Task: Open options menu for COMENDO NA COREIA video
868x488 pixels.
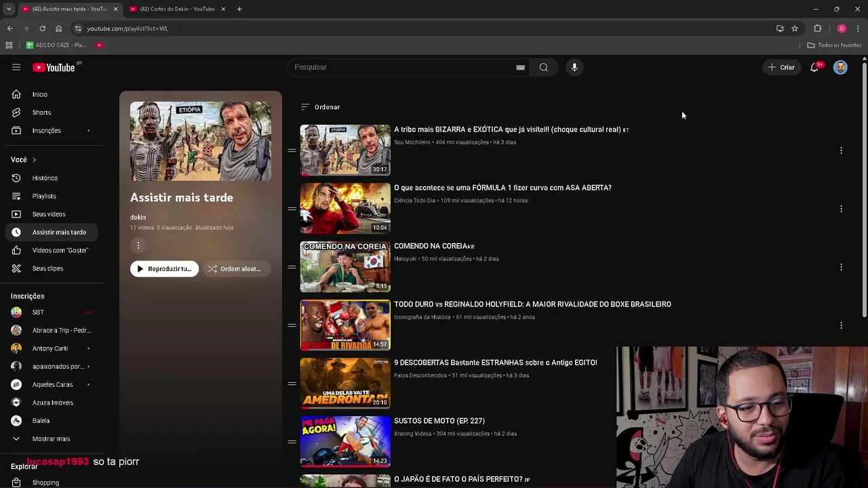Action: [x=841, y=267]
